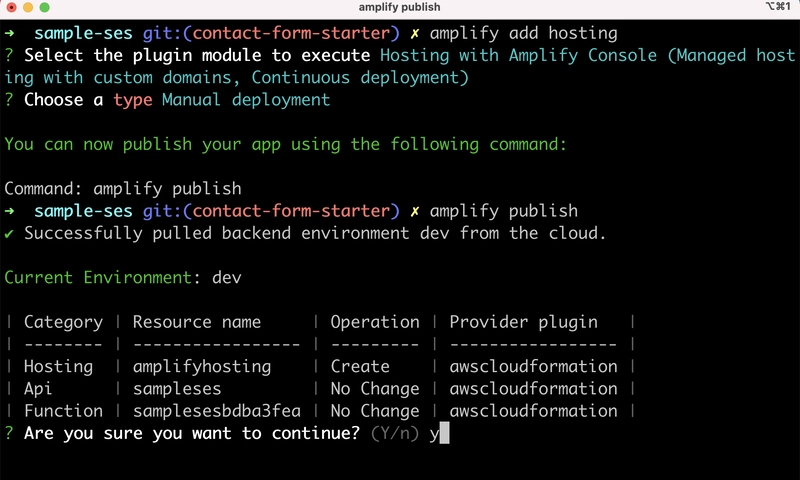The height and width of the screenshot is (480, 800).
Task: Click the 'amplify publish' window title
Action: tap(399, 7)
